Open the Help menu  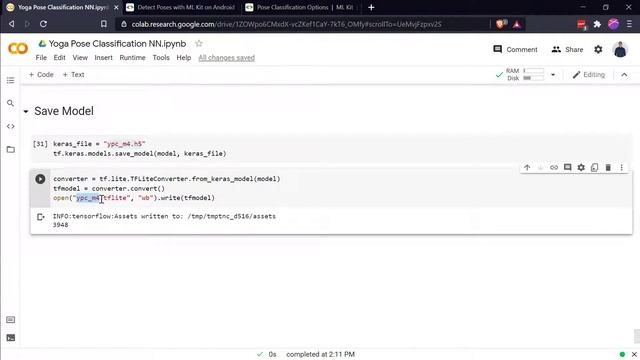click(184, 58)
